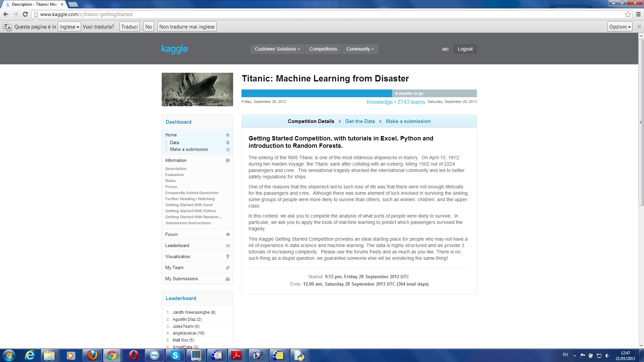Click the Home house icon in Dashboard
This screenshot has width=644, height=362.
228,135
